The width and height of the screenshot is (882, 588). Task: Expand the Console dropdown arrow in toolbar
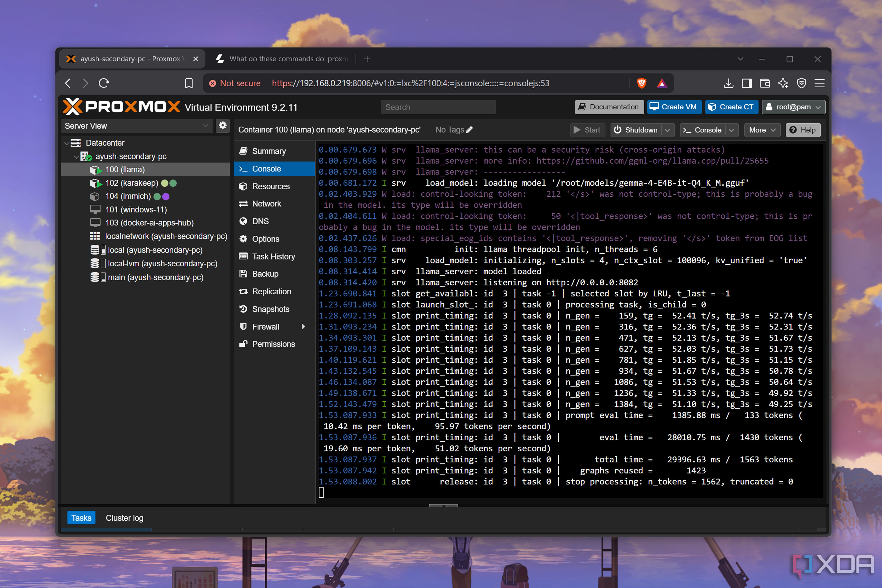(732, 130)
